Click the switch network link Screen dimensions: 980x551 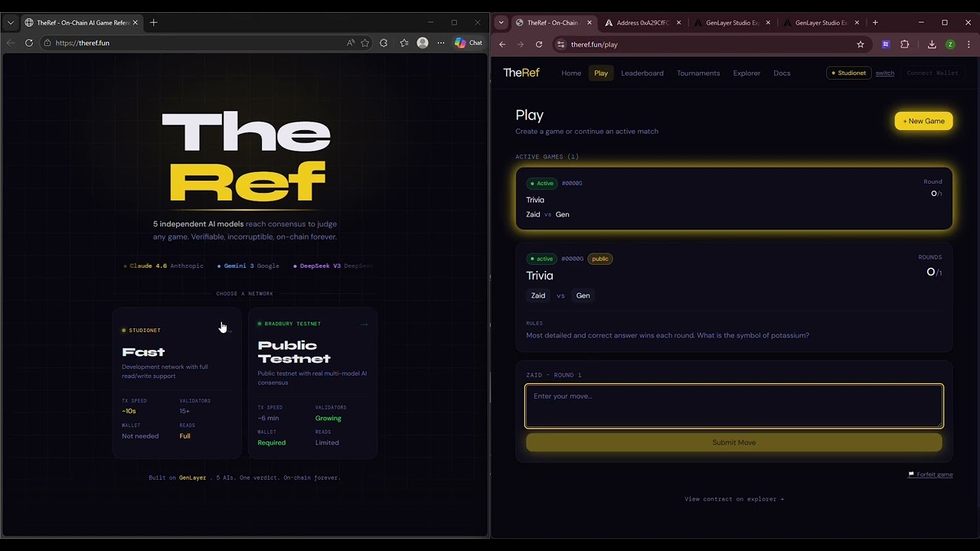(884, 73)
